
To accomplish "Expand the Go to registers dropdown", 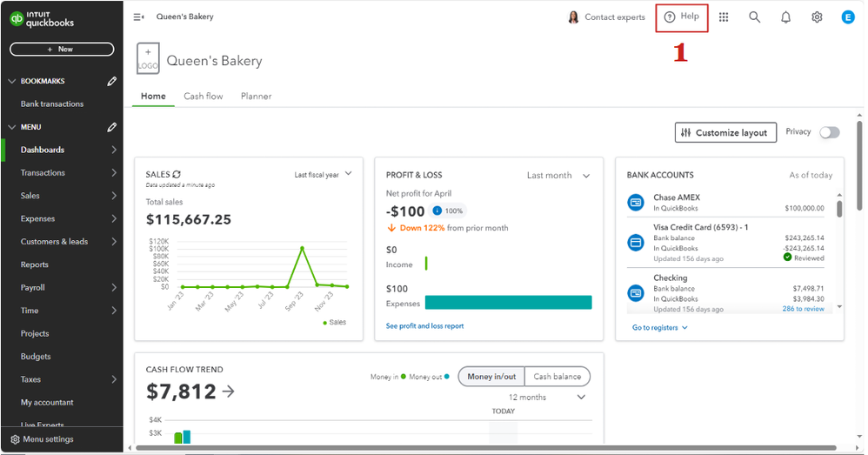I will tap(659, 328).
